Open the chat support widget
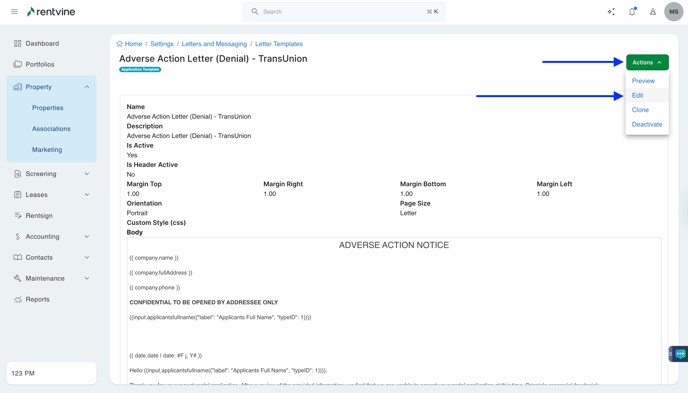Viewport: 688px width, 393px height. click(x=680, y=354)
